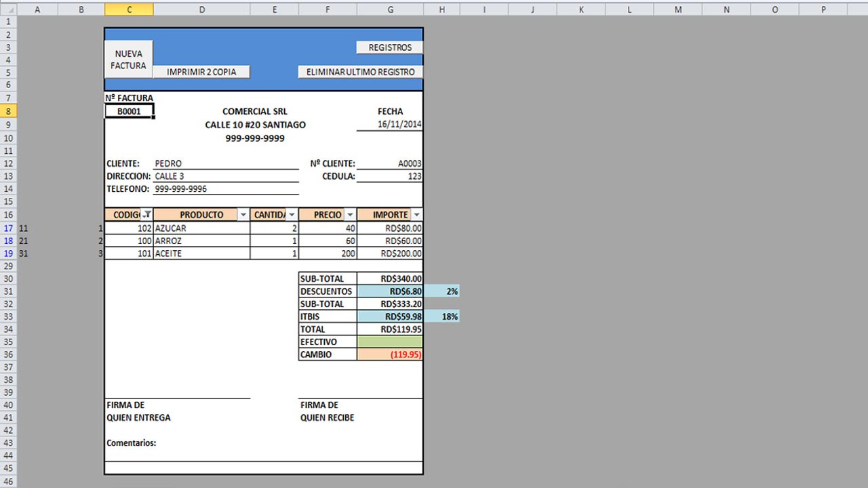The height and width of the screenshot is (488, 868).
Task: Select the second sub-total RD$333.20
Action: [390, 304]
